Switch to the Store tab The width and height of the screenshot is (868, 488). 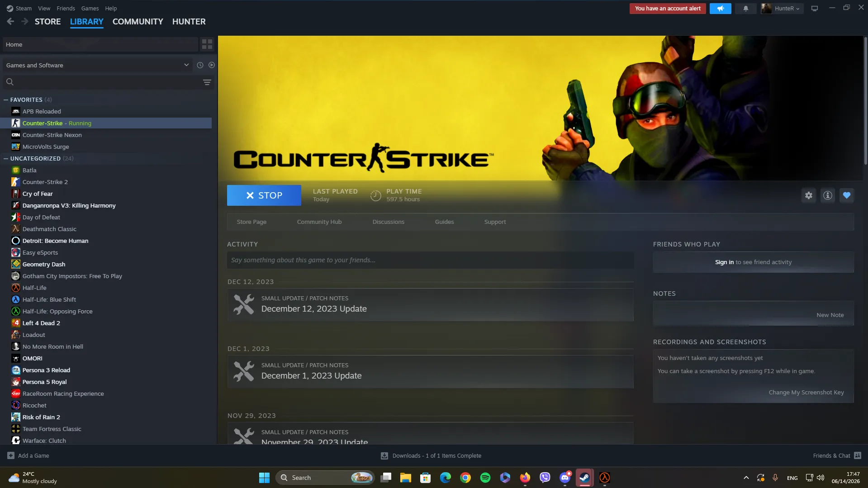(48, 21)
